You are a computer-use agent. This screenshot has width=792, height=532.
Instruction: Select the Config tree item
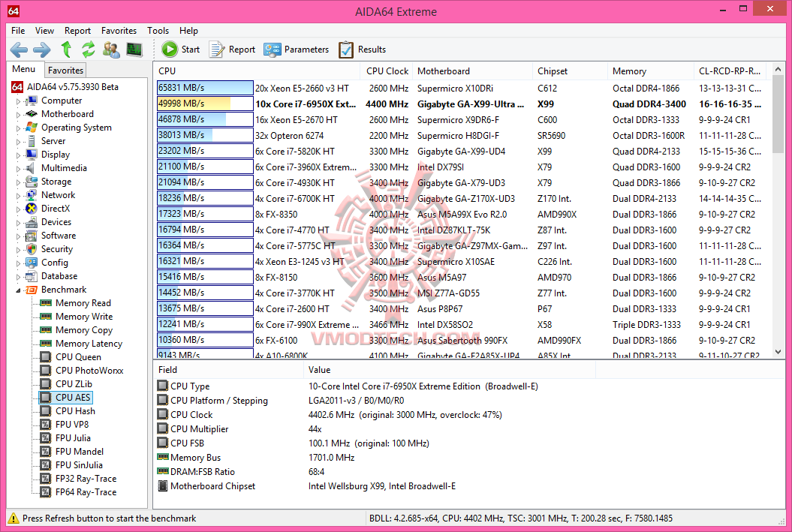pos(55,263)
